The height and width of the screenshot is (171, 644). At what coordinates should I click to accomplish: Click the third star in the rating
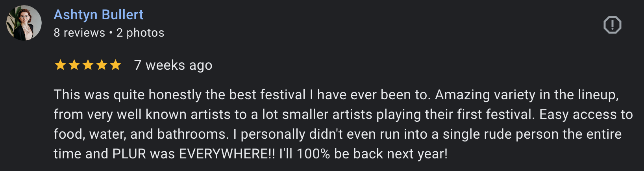click(88, 65)
